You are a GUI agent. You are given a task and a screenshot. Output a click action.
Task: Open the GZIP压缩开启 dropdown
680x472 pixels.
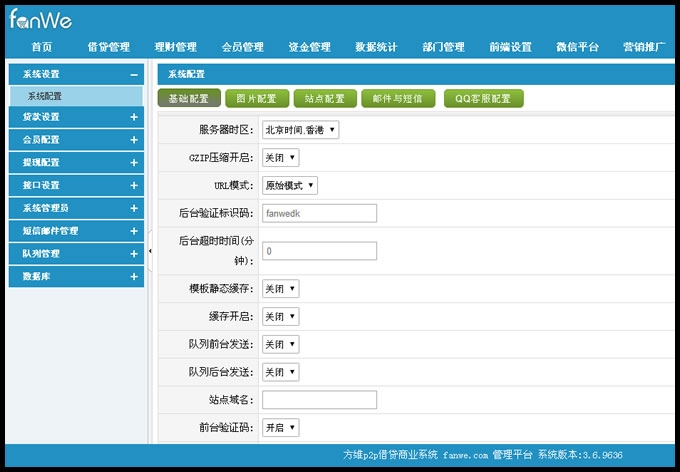281,157
